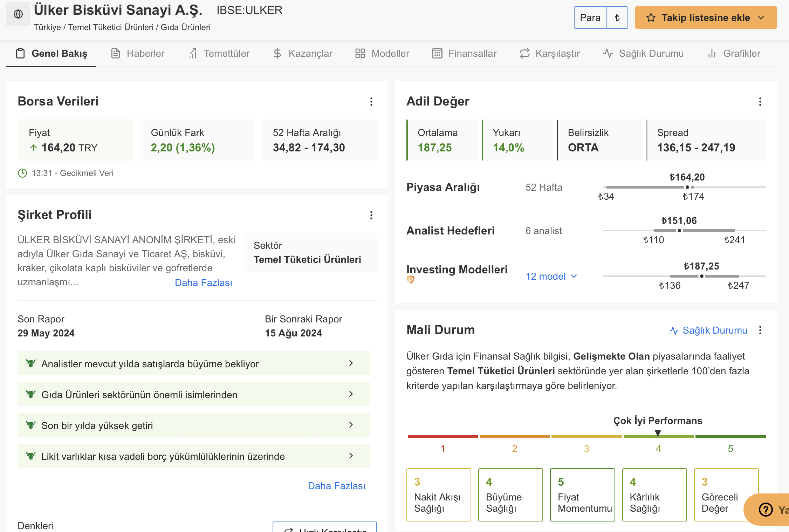The width and height of the screenshot is (789, 532).
Task: Click the Ortalama 187,25 fair value card
Action: [x=442, y=140]
